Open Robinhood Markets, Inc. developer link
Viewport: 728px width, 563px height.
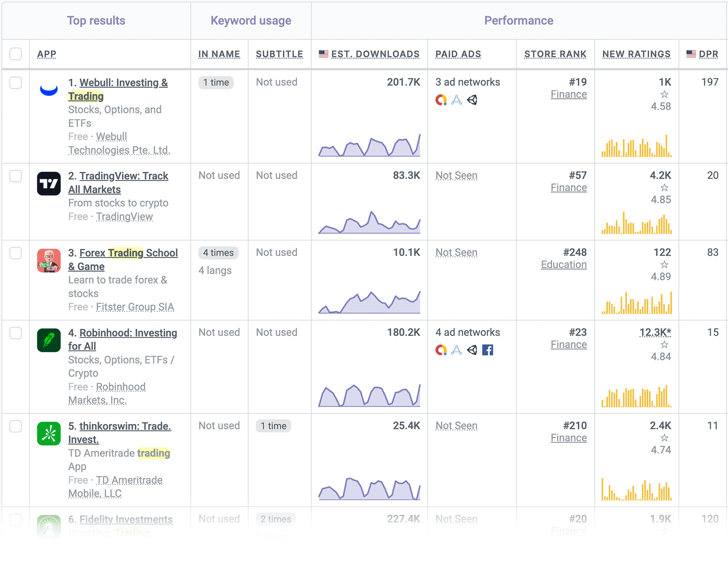[x=107, y=394]
